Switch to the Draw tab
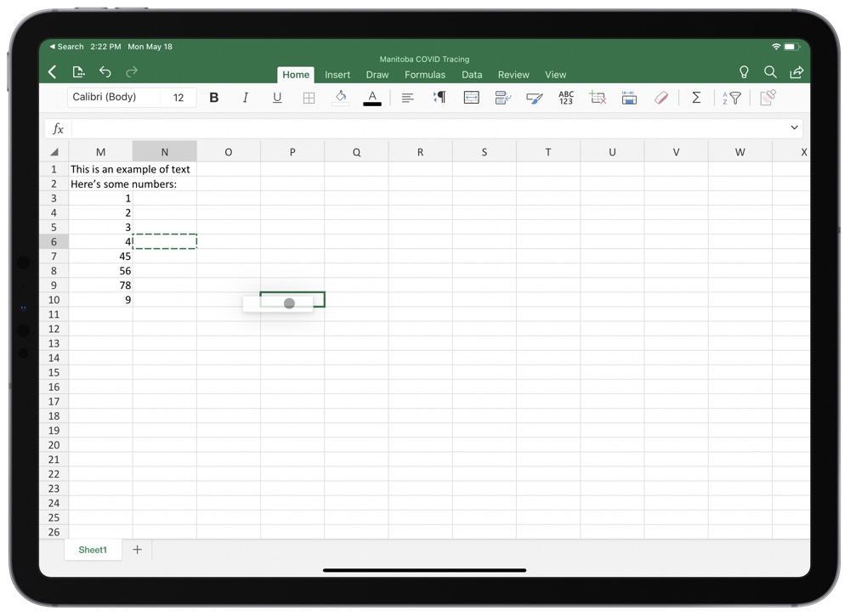The image size is (850, 616). [377, 75]
